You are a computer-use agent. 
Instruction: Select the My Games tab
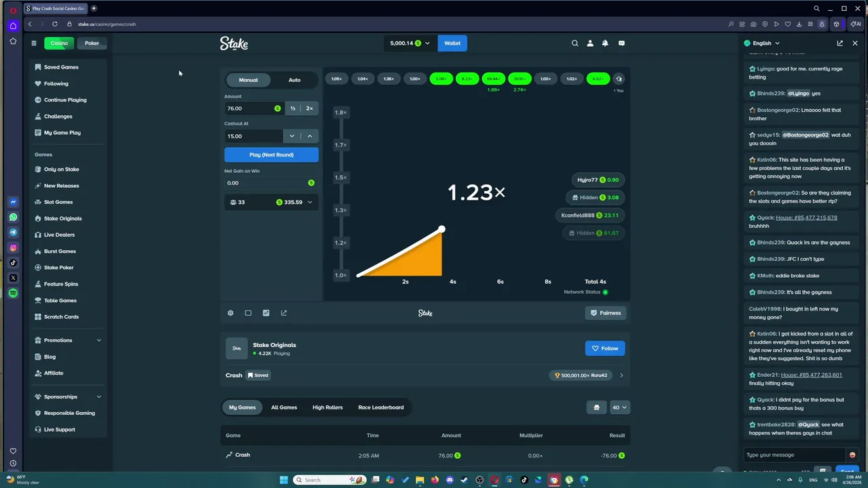tap(242, 407)
